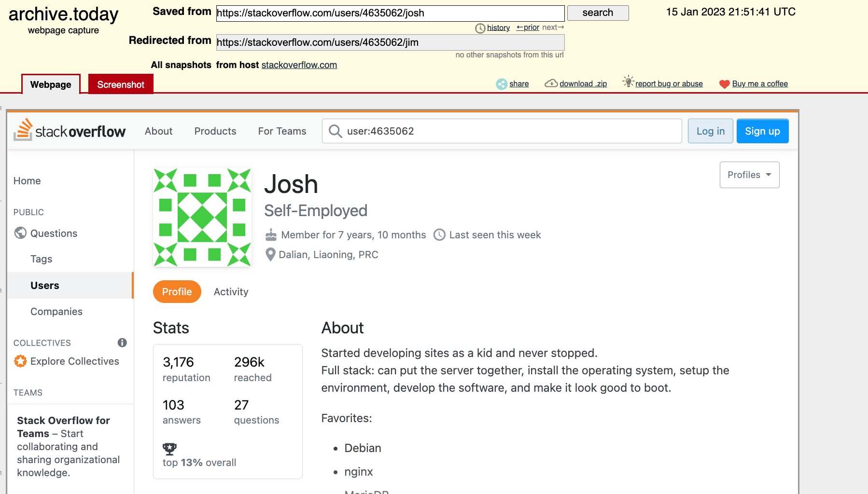Focus the Saved from URL field
This screenshot has width=868, height=494.
[390, 13]
